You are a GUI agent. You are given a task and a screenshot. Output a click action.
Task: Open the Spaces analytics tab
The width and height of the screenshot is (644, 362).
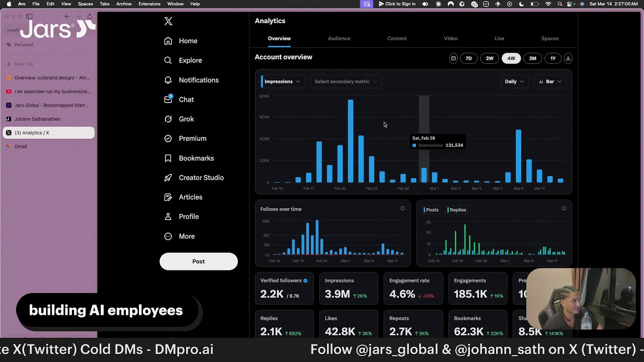click(x=550, y=38)
